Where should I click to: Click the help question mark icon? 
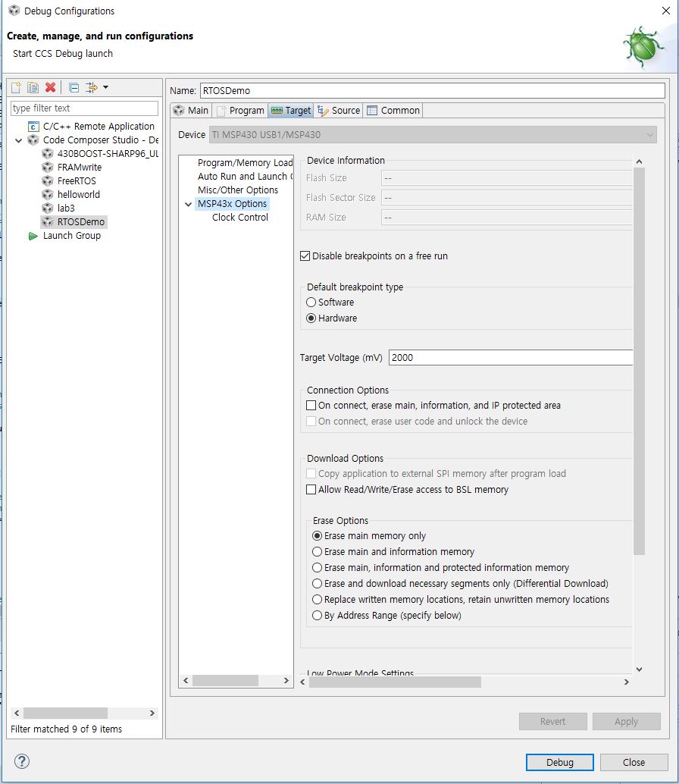[x=22, y=761]
